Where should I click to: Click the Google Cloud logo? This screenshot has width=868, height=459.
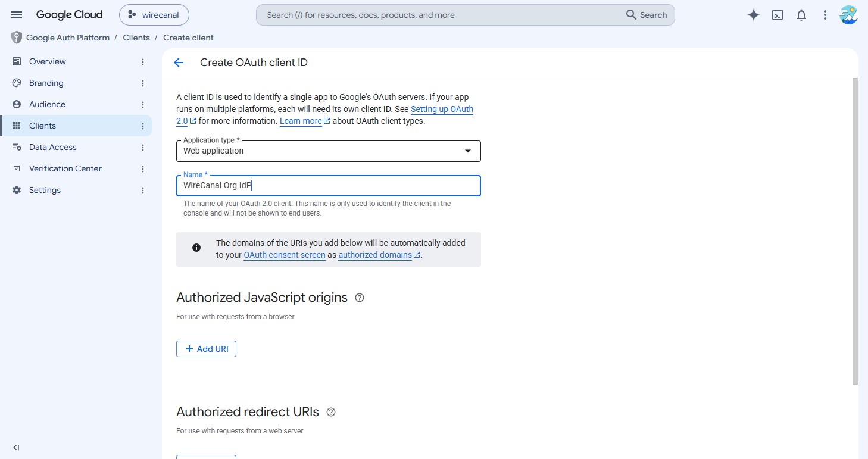[x=69, y=15]
